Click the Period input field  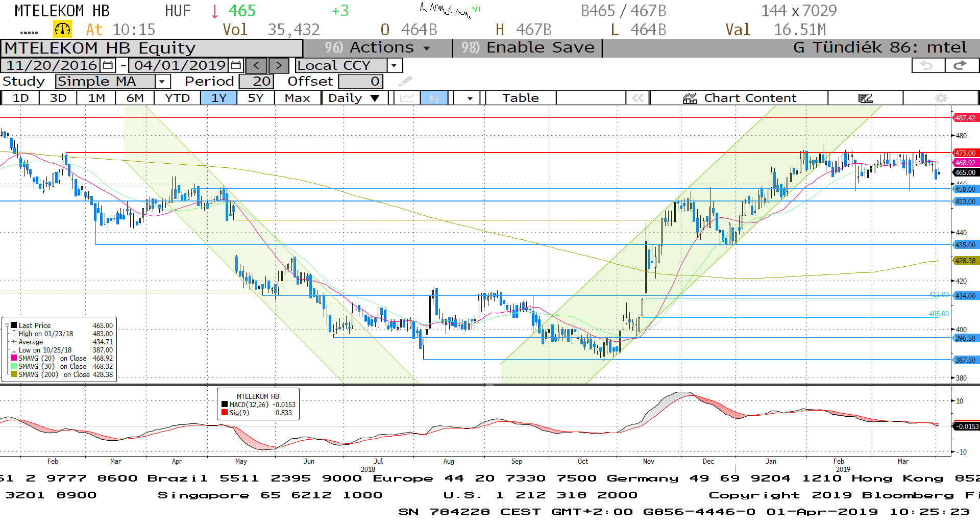(257, 81)
